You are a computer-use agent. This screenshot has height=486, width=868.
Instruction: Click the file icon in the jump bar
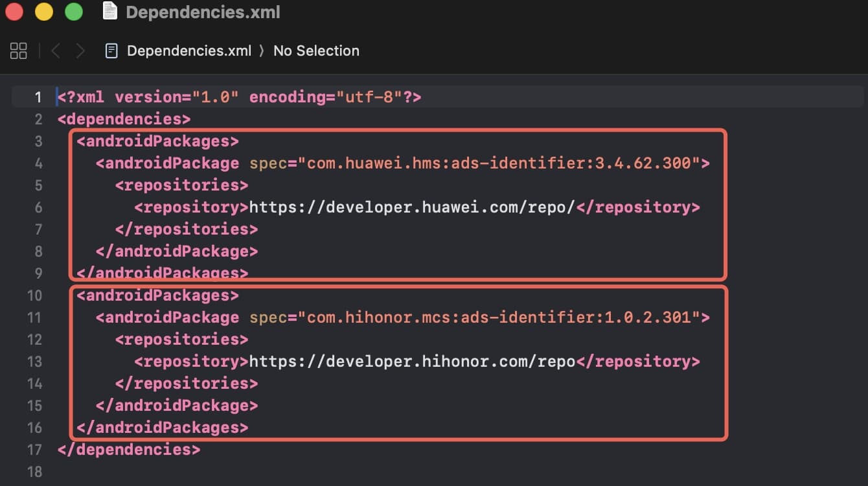point(111,51)
